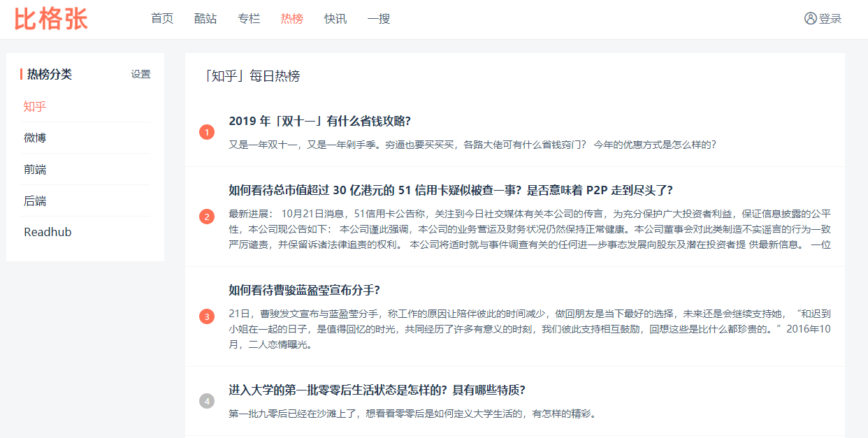Select the 知乎 hot list category
Screen dimensions: 868x438
coord(35,106)
